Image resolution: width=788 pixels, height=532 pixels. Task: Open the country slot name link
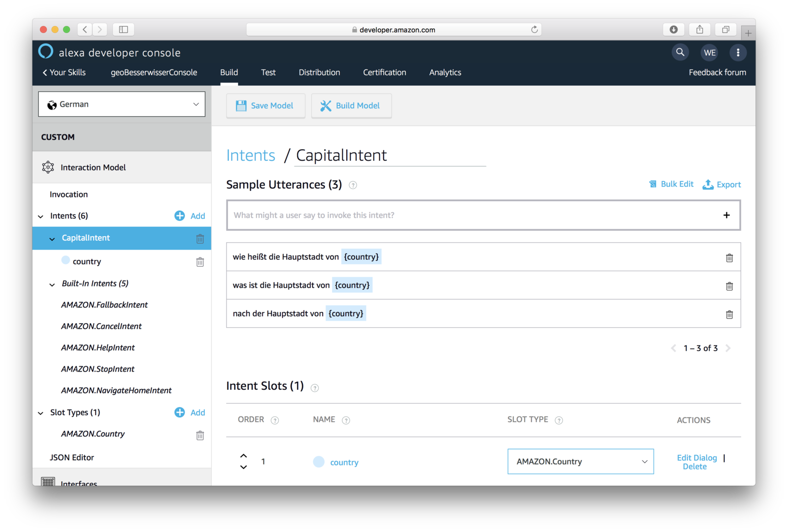tap(344, 463)
